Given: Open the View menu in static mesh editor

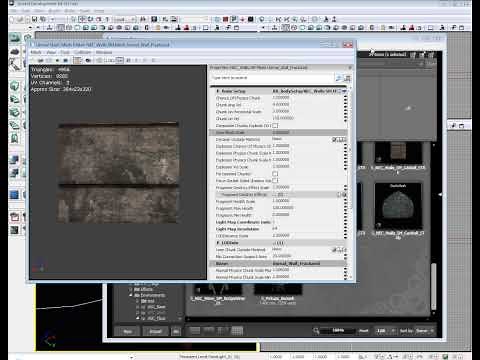Looking at the screenshot, I should tap(51, 52).
